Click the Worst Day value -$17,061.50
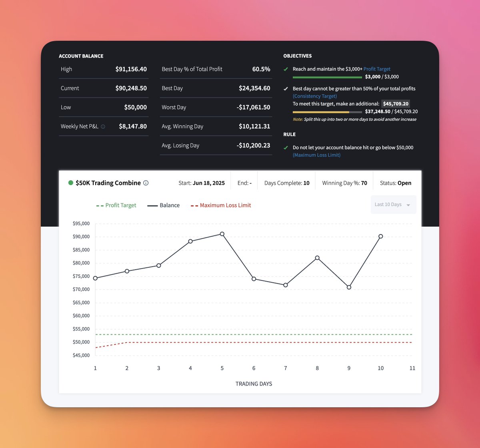480x448 pixels. pos(253,108)
